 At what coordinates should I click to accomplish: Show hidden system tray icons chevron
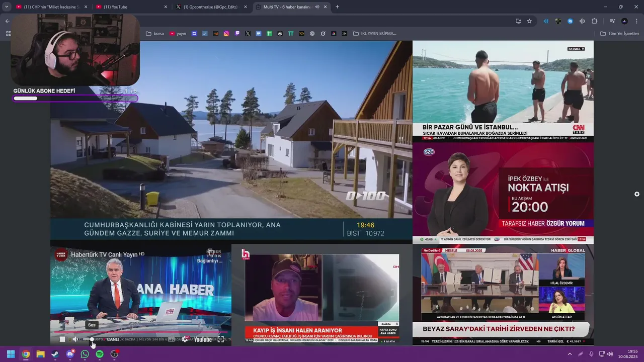point(570,354)
